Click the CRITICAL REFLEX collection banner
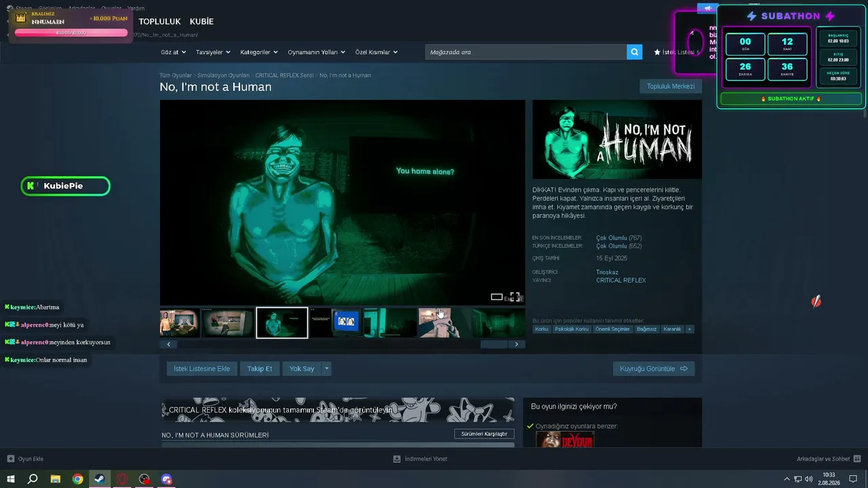The image size is (868, 488). point(338,410)
